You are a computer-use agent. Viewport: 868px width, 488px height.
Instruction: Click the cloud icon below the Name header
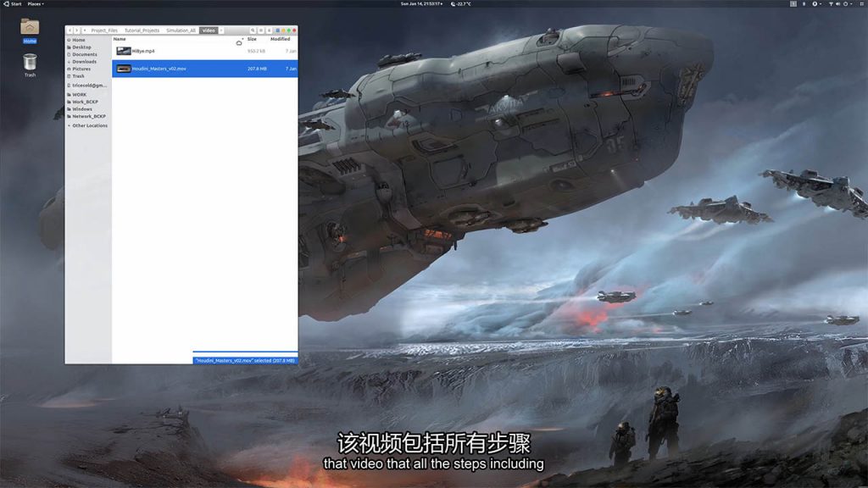coord(239,43)
